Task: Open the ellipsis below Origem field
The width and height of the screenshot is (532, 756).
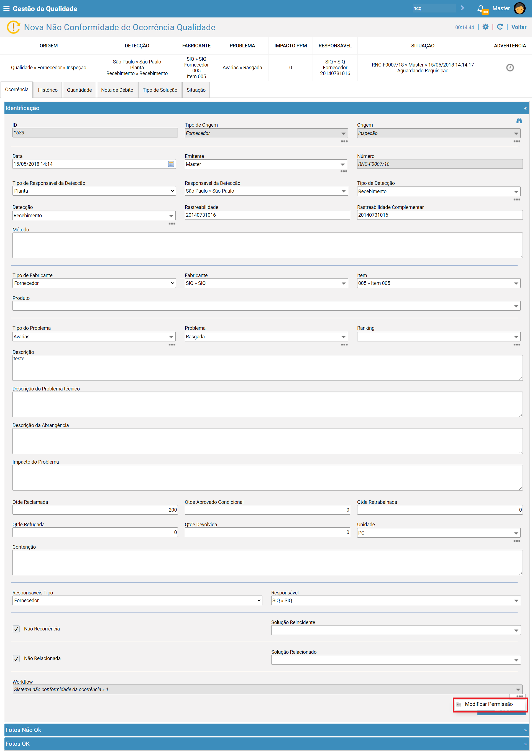Action: coord(517,141)
